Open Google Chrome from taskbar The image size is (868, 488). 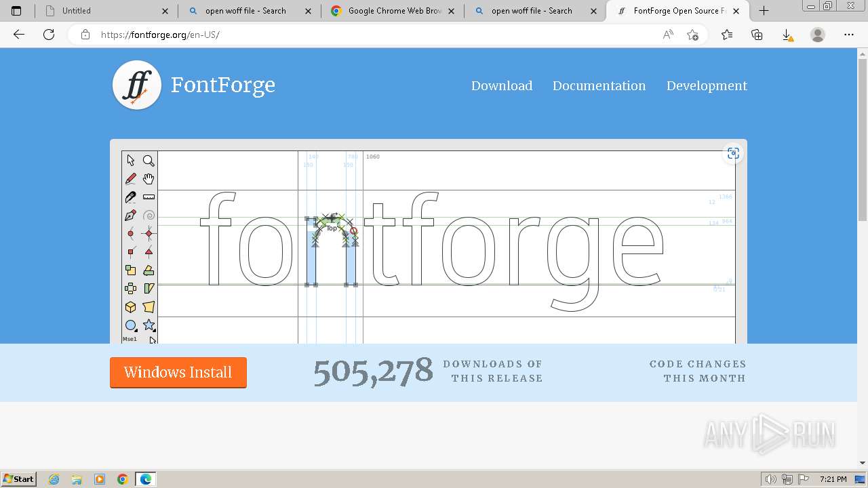tap(123, 479)
